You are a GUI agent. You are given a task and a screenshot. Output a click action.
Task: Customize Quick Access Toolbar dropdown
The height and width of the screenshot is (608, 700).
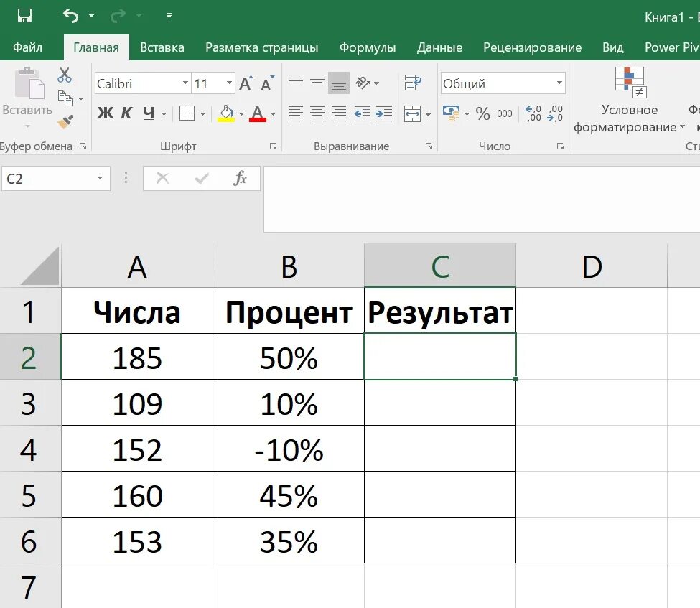pyautogui.click(x=169, y=16)
